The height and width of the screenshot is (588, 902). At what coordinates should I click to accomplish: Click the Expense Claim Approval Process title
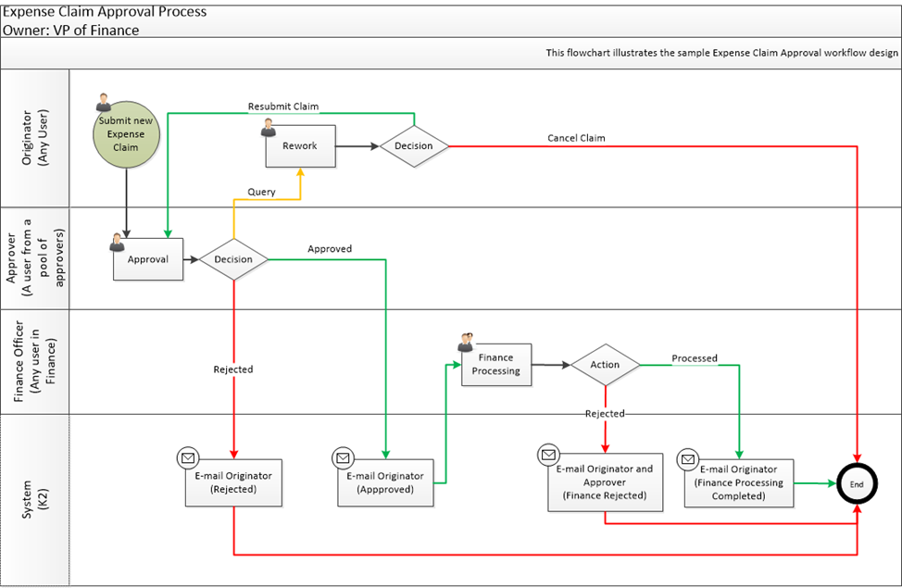(105, 12)
